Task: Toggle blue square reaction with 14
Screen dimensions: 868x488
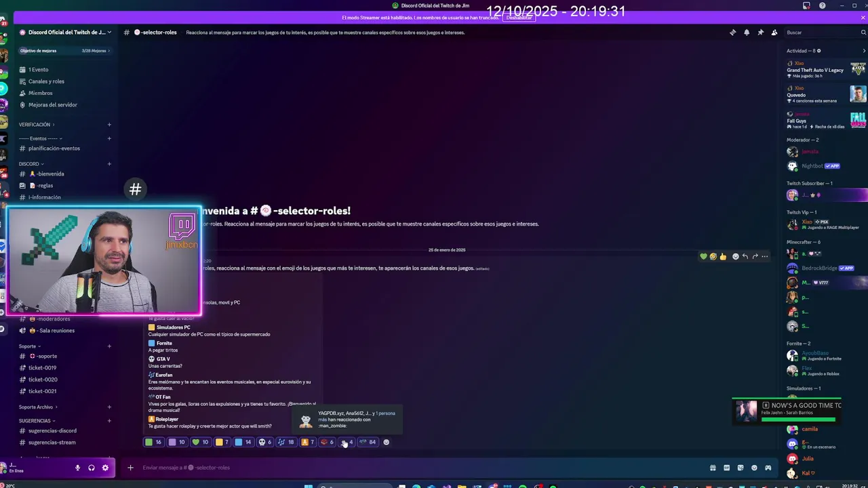Action: point(243,442)
